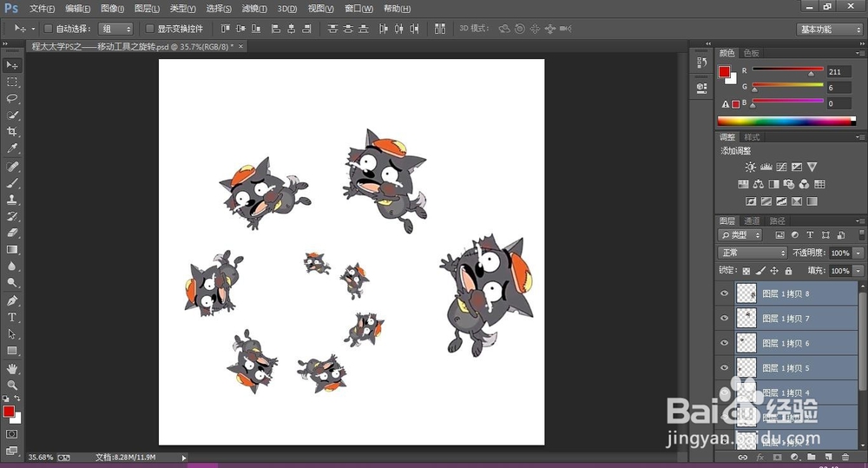The height and width of the screenshot is (468, 868).
Task: Select the Eraser tool
Action: (11, 234)
